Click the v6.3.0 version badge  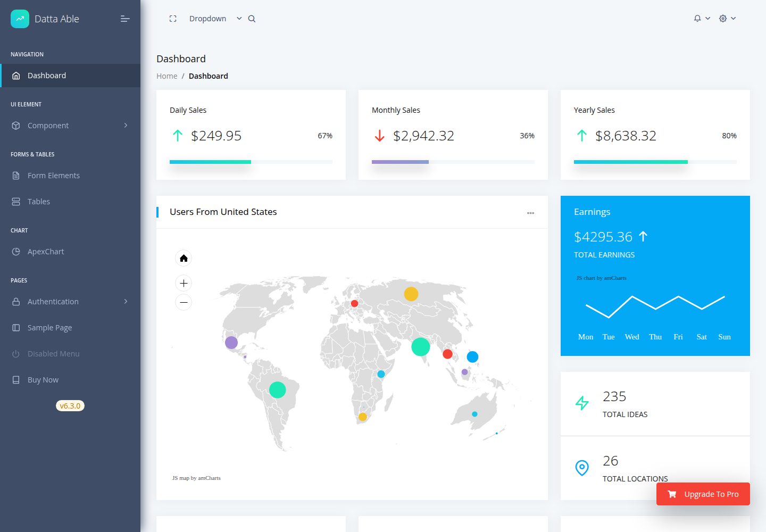pyautogui.click(x=70, y=406)
